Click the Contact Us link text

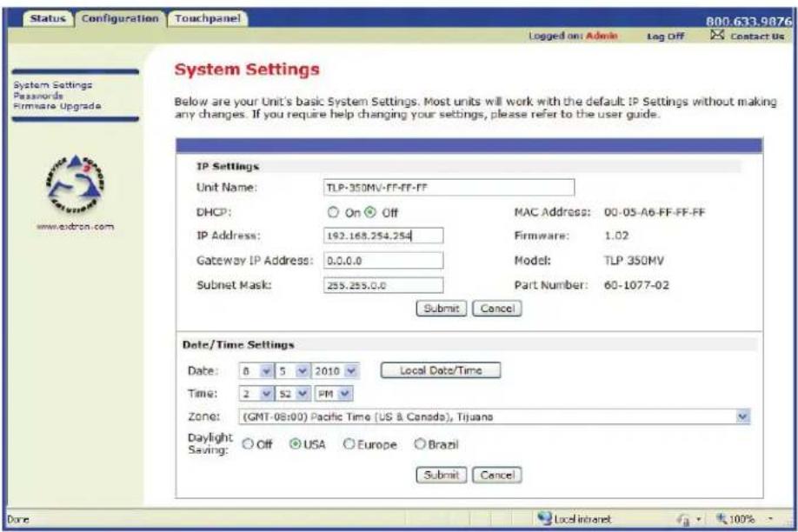757,37
